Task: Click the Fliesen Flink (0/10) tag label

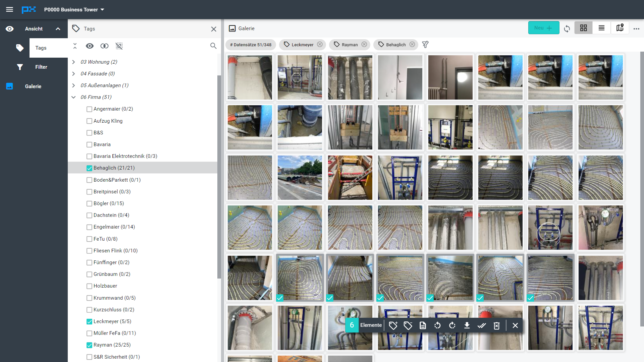Action: click(x=115, y=251)
